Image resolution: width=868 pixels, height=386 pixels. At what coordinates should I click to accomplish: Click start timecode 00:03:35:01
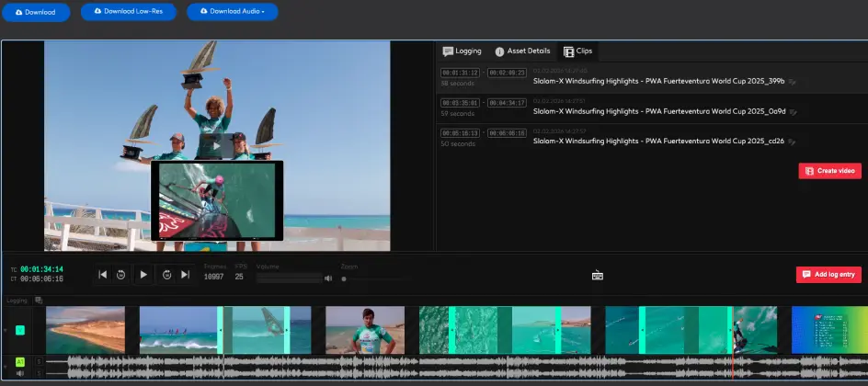(x=460, y=103)
